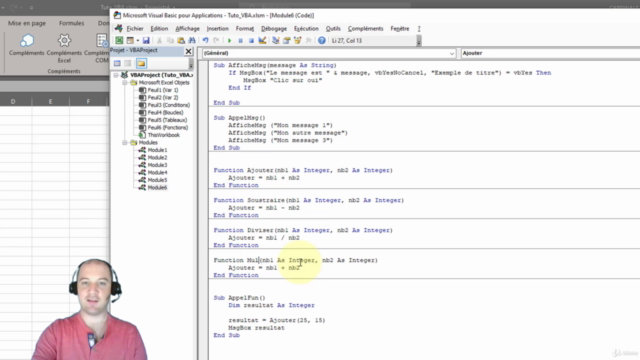Toggle Folders icon in project pane
The width and height of the screenshot is (640, 360).
pyautogui.click(x=141, y=63)
